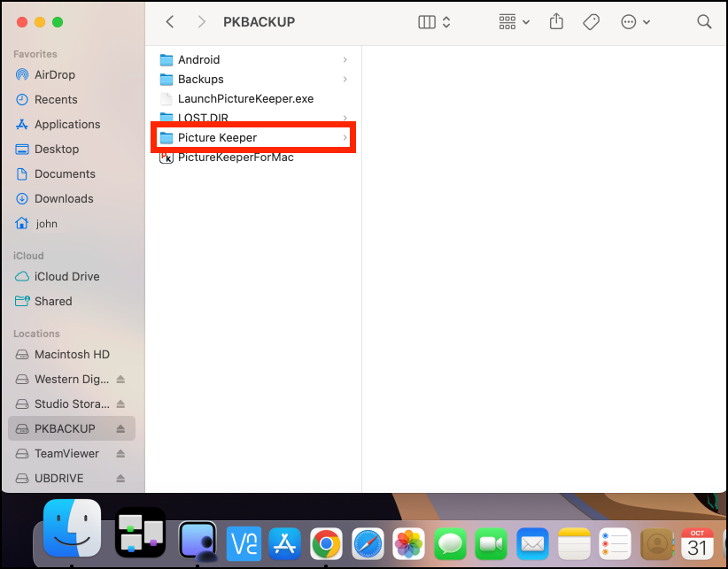
Task: Eject the PKBACKUP drive
Action: [x=120, y=428]
